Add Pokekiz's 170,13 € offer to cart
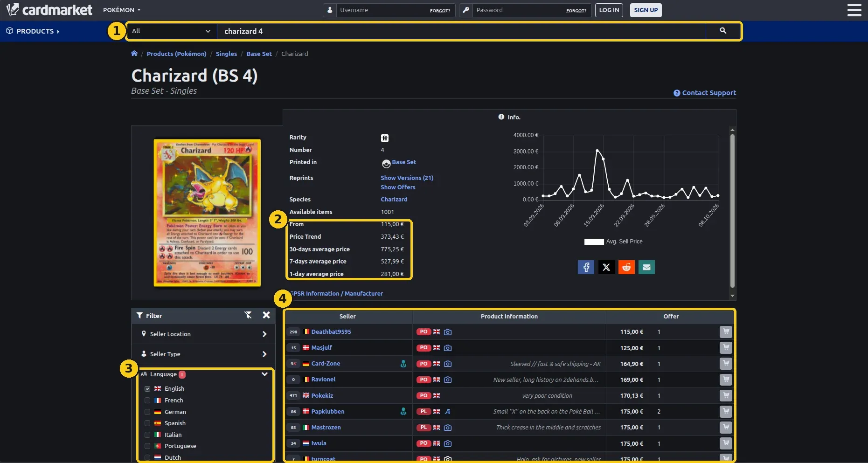Screen dimensions: 868x463 coord(726,395)
